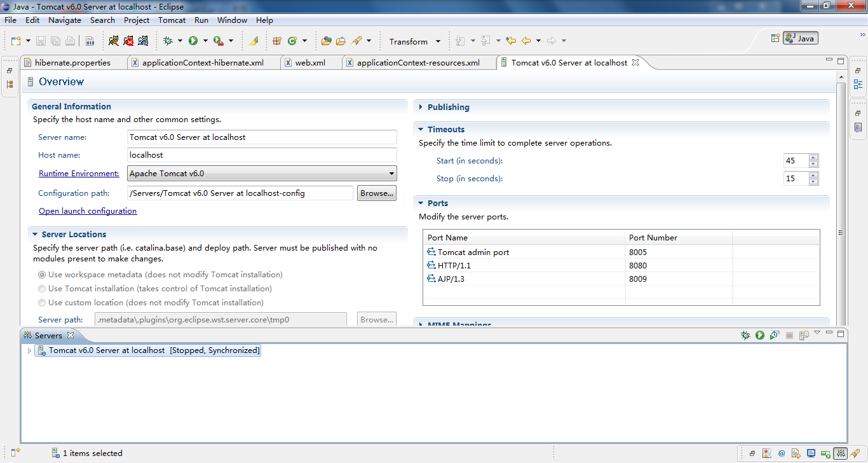Click the Start Tomcat cat icon
Viewport: 868px width, 463px height.
pyautogui.click(x=114, y=41)
